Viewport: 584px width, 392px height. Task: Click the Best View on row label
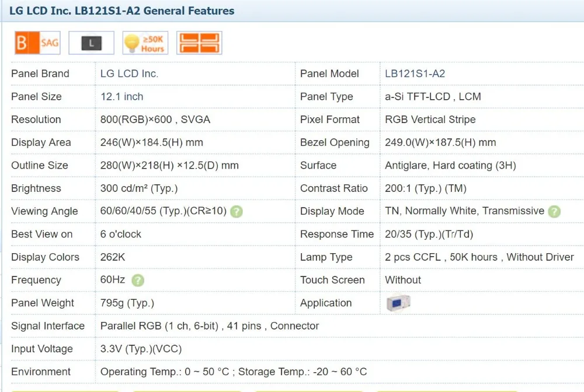[x=42, y=235]
